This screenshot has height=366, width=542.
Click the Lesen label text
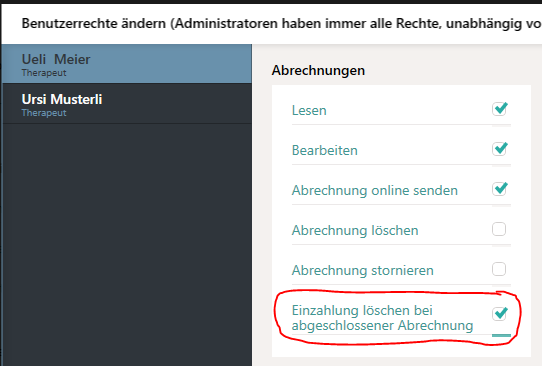[309, 111]
